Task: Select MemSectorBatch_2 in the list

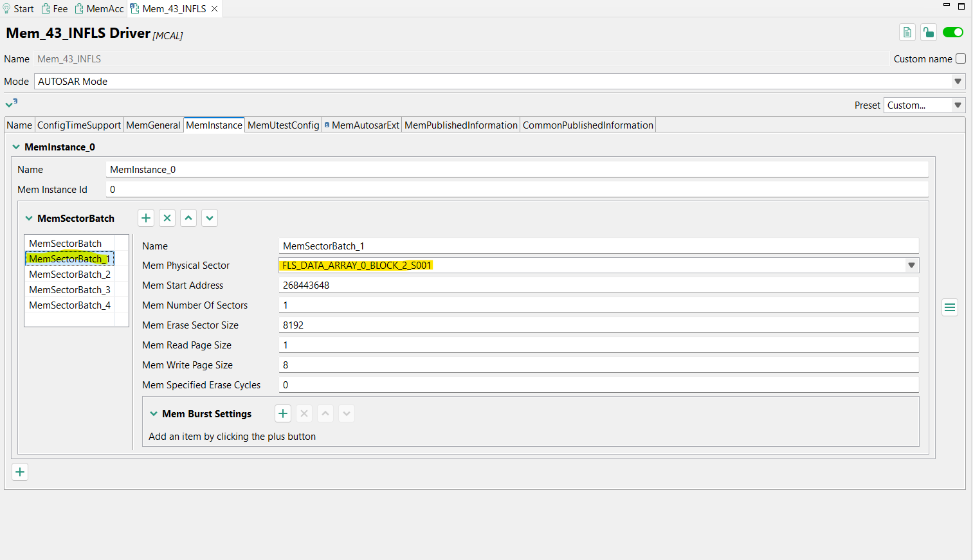Action: coord(69,275)
